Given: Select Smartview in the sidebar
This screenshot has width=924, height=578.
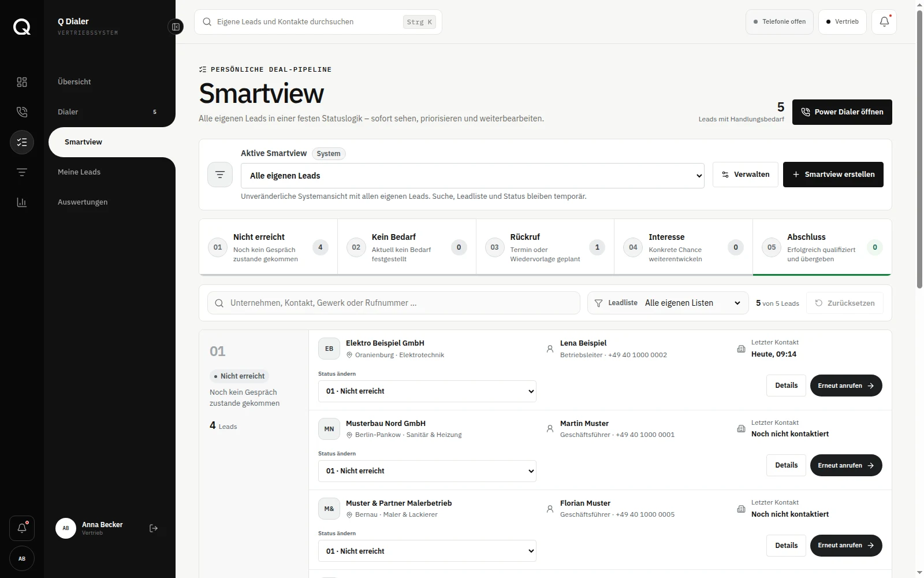Looking at the screenshot, I should [112, 142].
